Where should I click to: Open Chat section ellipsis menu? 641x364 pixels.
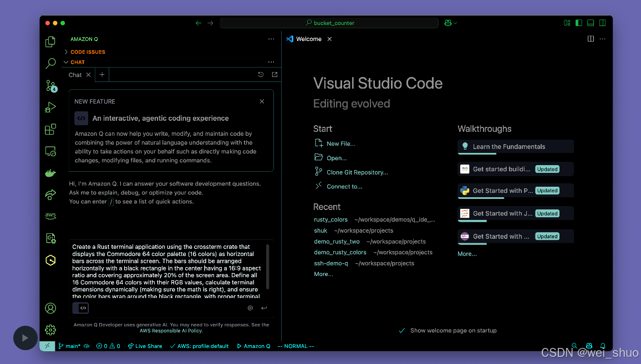(x=271, y=62)
